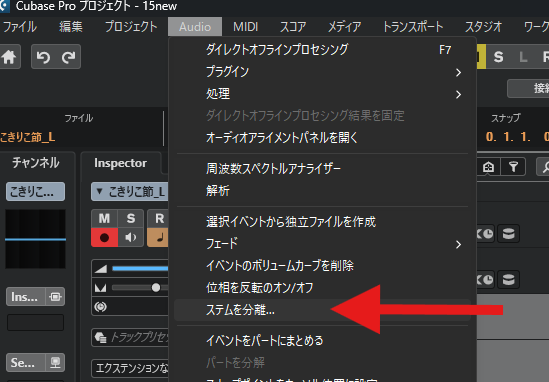Click the track search magnifier icon

[x=544, y=167]
